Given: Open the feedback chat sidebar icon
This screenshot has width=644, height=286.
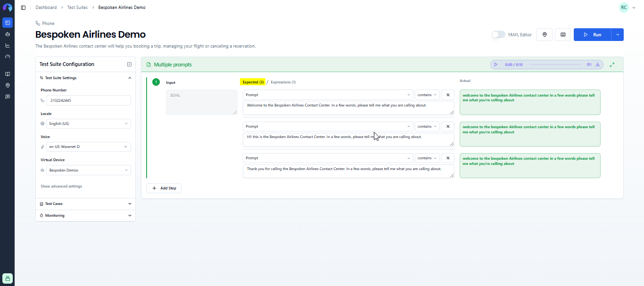Looking at the screenshot, I should (x=7, y=97).
